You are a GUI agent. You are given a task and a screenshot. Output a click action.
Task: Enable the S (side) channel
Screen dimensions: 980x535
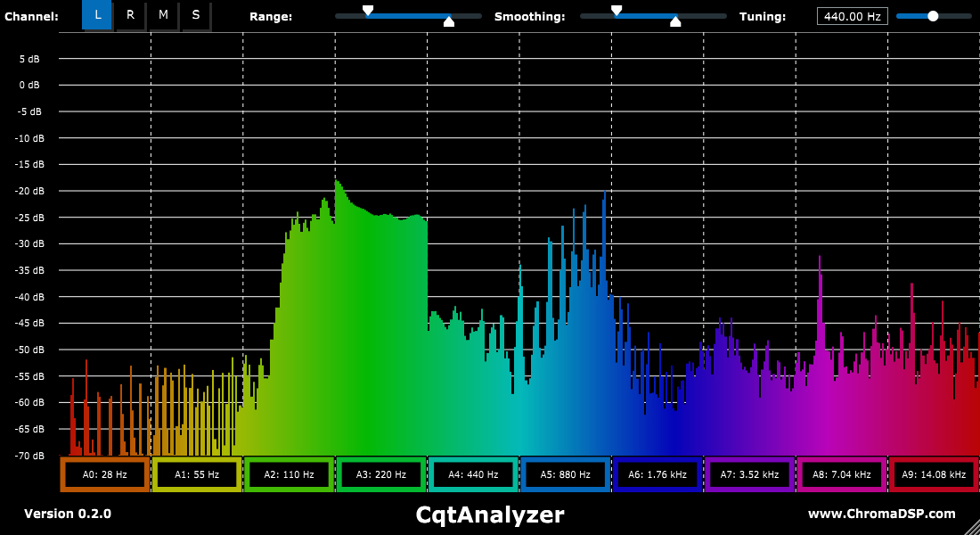tap(196, 15)
